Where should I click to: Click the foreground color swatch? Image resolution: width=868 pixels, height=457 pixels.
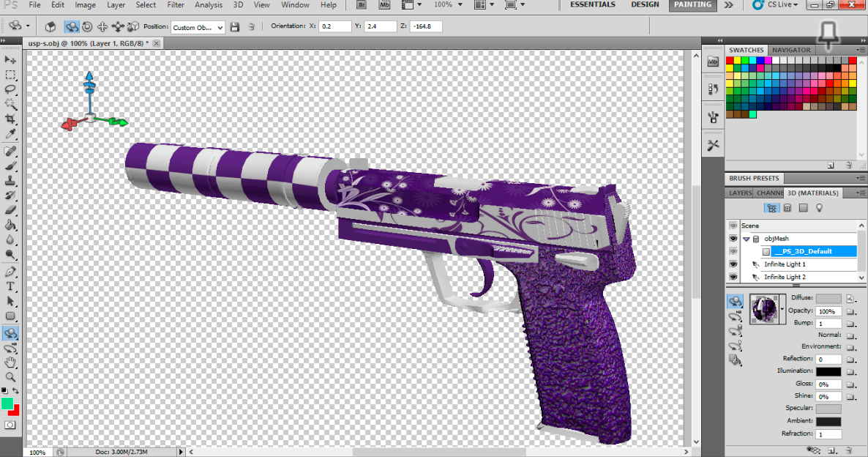coord(7,404)
